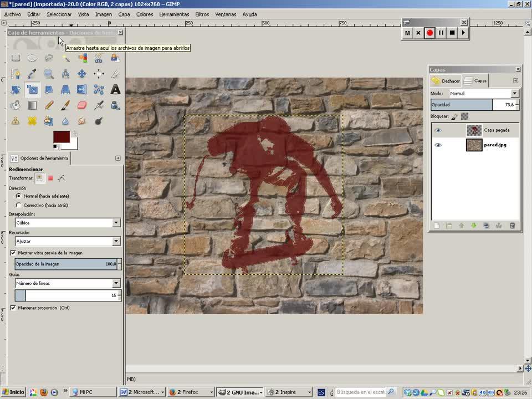Viewport: 532px width, 399px height.
Task: Select the Paintbrush tool
Action: click(x=65, y=105)
